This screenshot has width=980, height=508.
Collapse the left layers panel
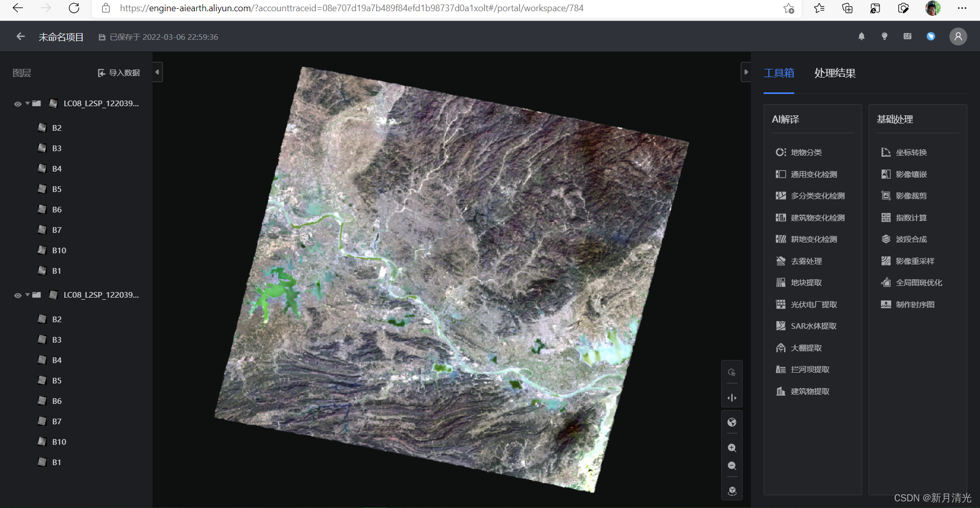[157, 72]
